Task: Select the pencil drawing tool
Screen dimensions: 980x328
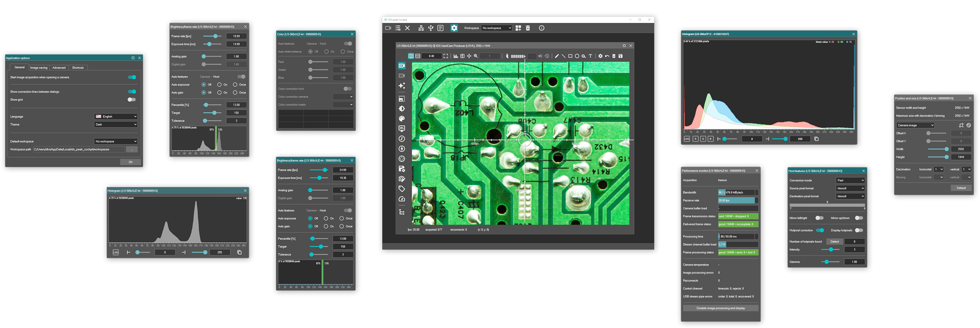Action: click(x=557, y=56)
